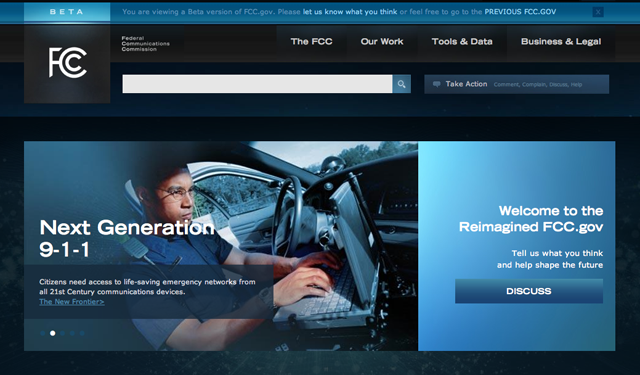
Task: Open Business & Legal menu
Action: [561, 42]
